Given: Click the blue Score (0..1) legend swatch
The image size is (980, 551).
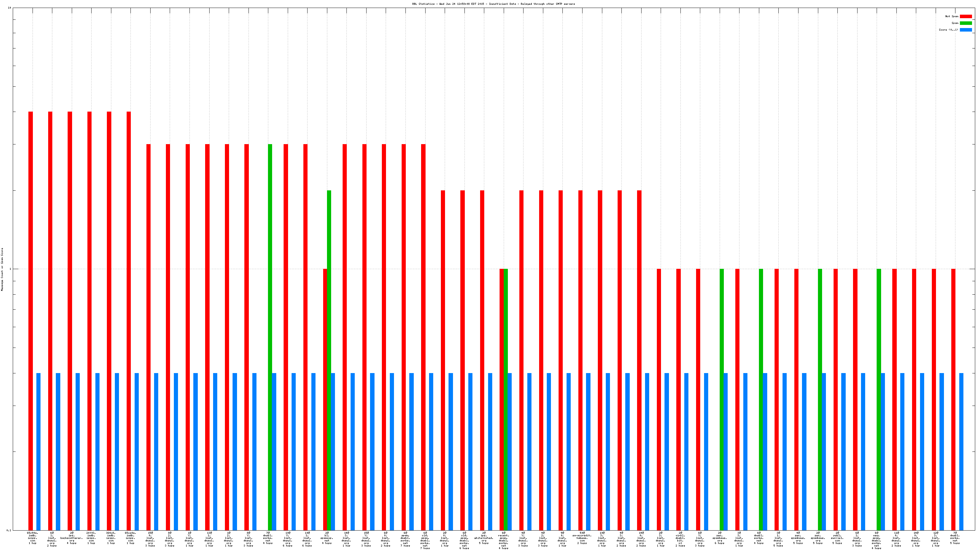Looking at the screenshot, I should coord(966,30).
